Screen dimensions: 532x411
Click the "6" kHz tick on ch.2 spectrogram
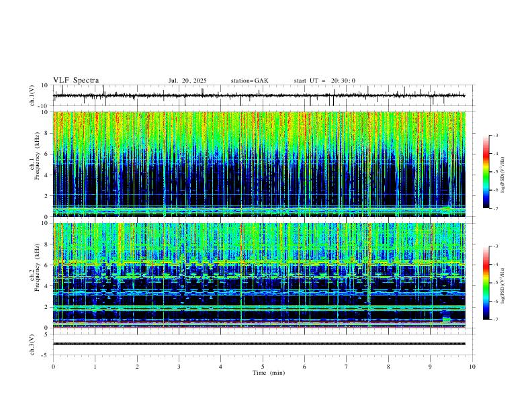pos(47,265)
